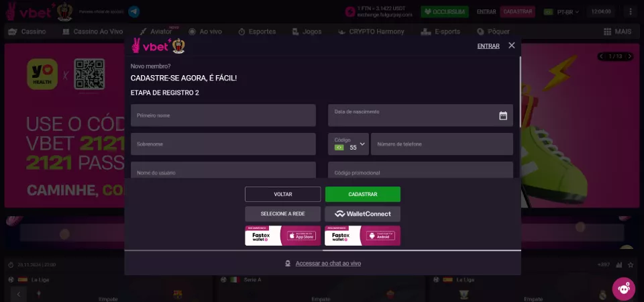The height and width of the screenshot is (302, 644).
Task: Click the FTN exchange rate icon
Action: tap(350, 12)
